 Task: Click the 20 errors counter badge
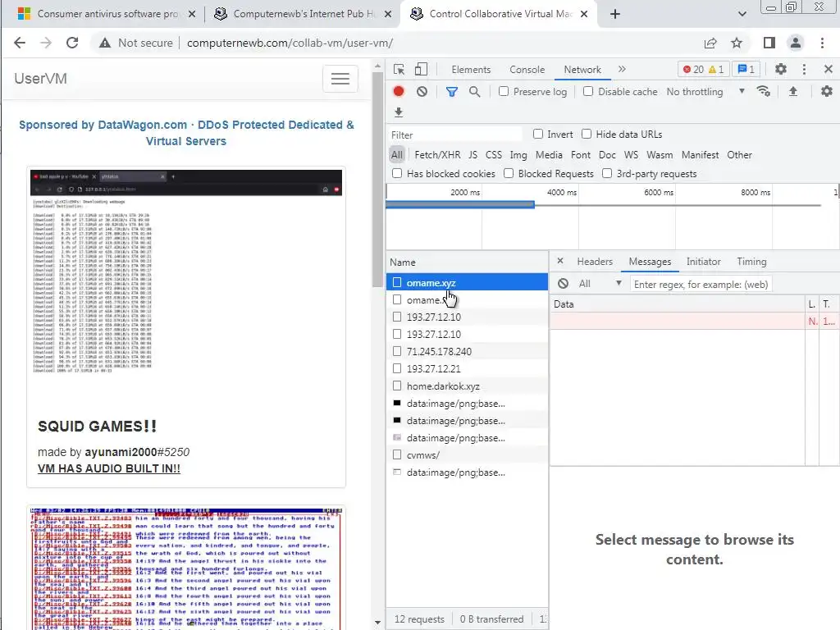point(693,69)
